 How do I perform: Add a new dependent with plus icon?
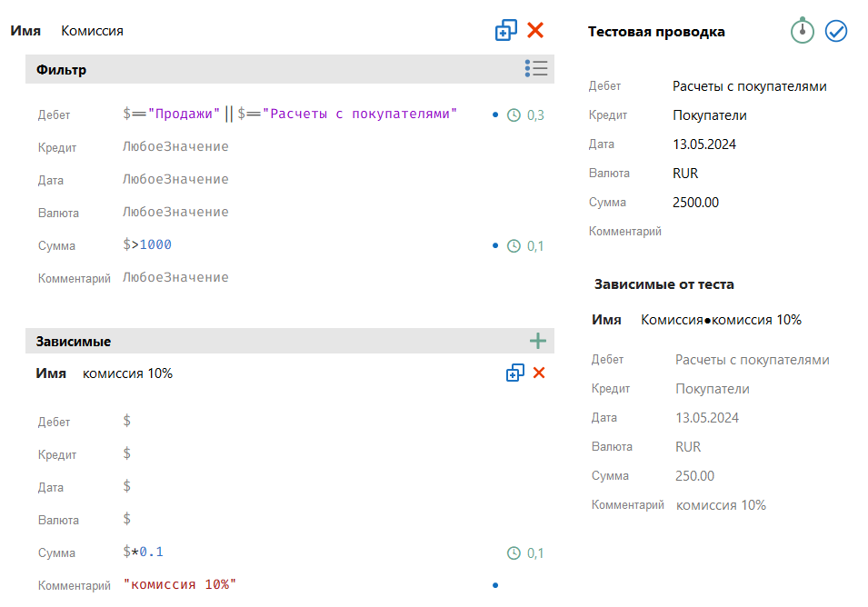[x=538, y=341]
